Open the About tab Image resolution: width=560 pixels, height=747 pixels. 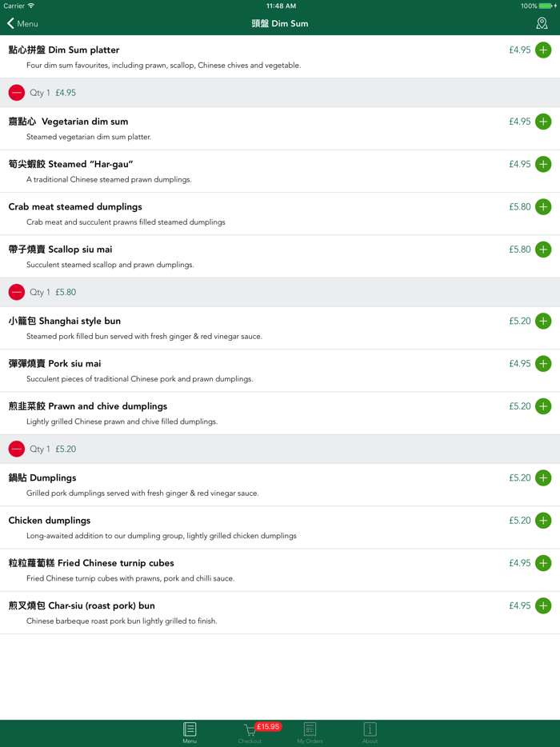pos(370,732)
